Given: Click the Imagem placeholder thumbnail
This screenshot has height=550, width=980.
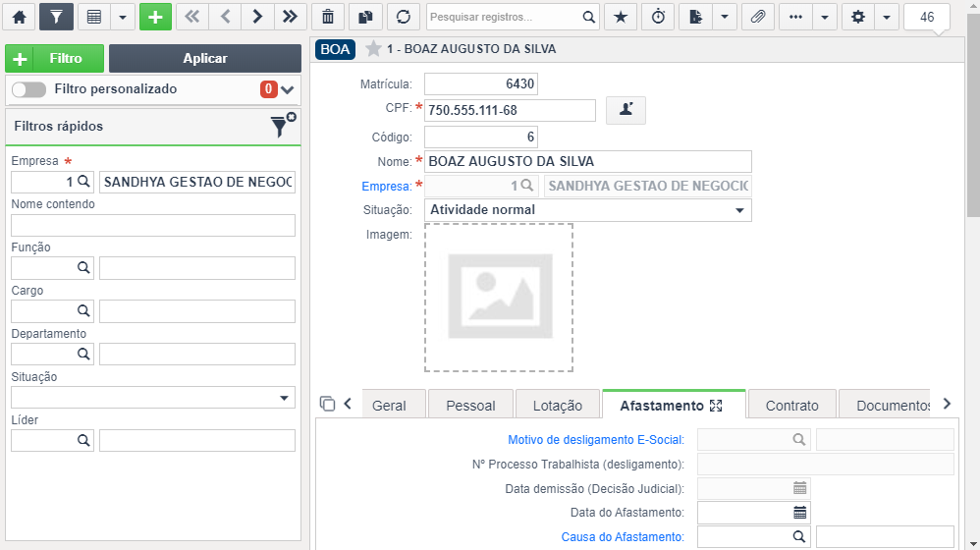Looking at the screenshot, I should (x=499, y=298).
